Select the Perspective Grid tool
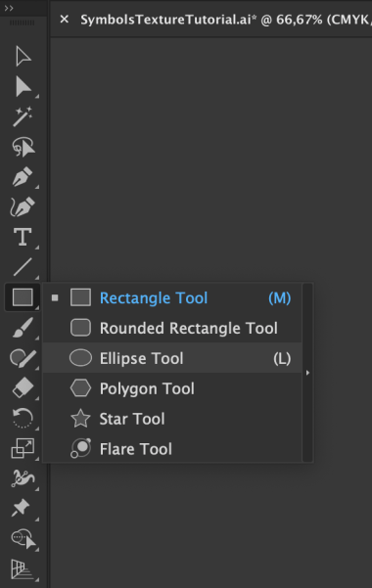Image resolution: width=372 pixels, height=588 pixels. (x=23, y=568)
